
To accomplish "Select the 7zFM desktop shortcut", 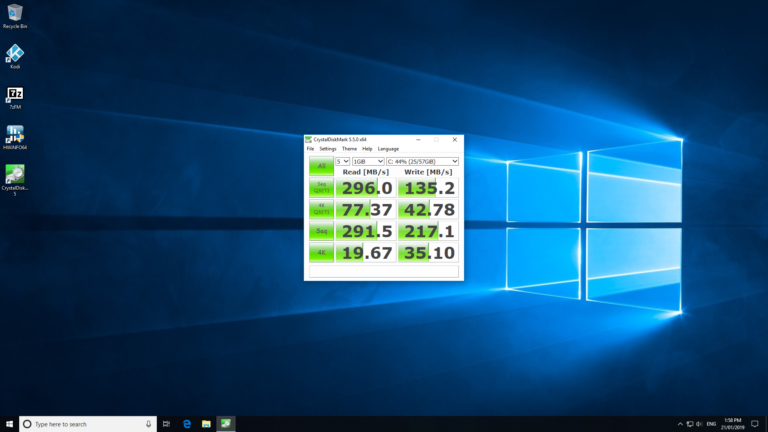I will point(15,97).
